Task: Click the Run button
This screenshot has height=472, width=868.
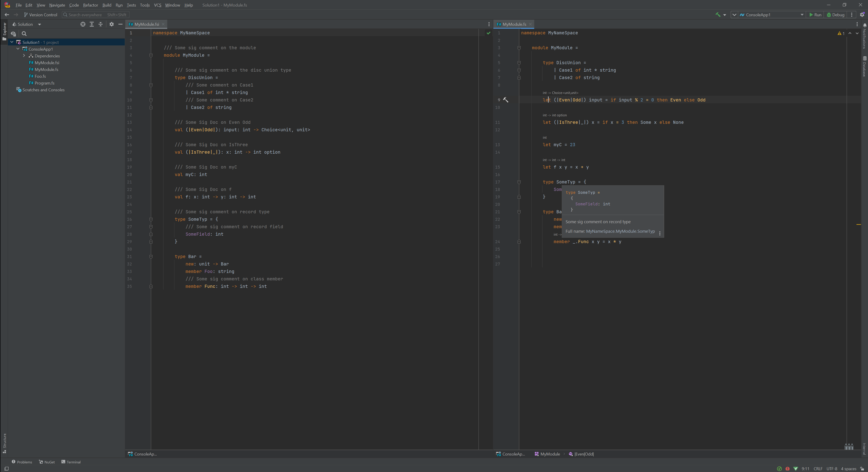Action: point(815,14)
